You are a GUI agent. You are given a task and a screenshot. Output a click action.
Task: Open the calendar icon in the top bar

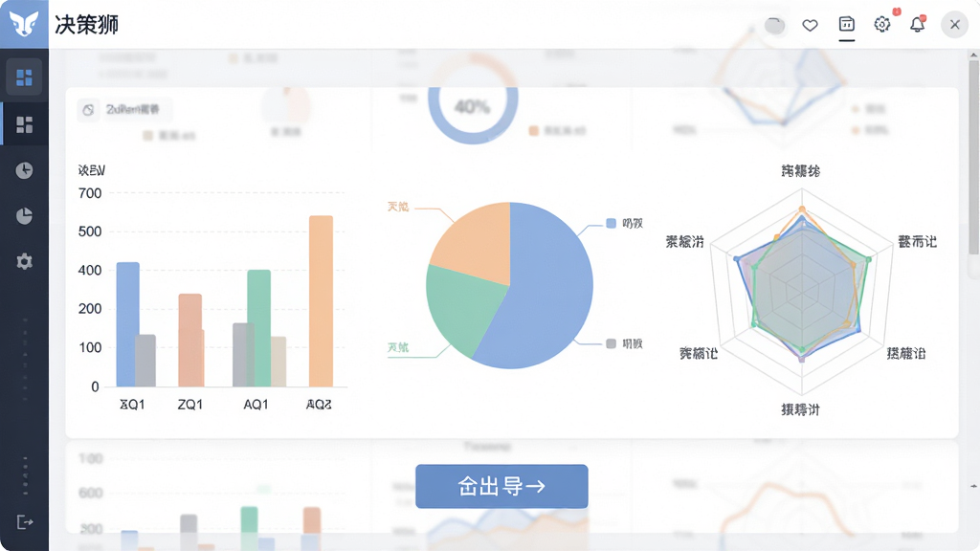(x=846, y=24)
